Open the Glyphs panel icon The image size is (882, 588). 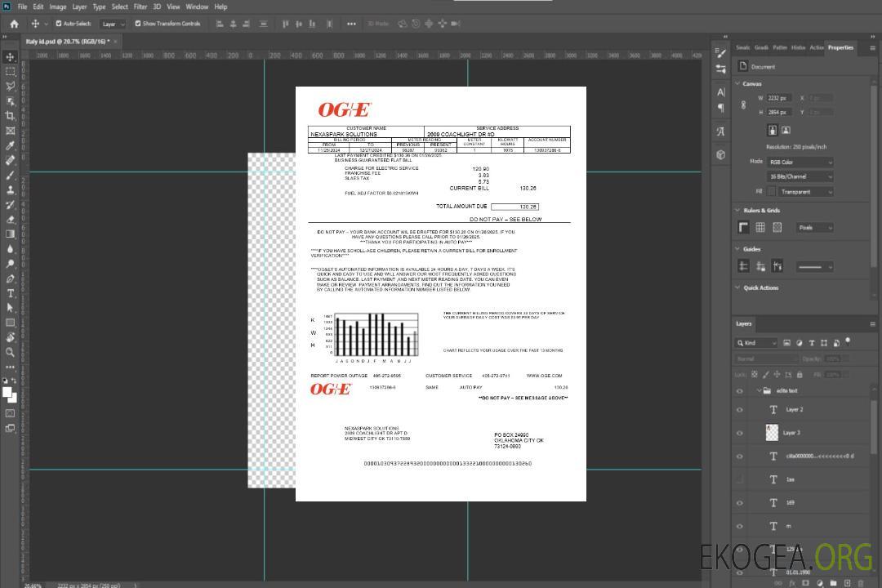pos(720,131)
